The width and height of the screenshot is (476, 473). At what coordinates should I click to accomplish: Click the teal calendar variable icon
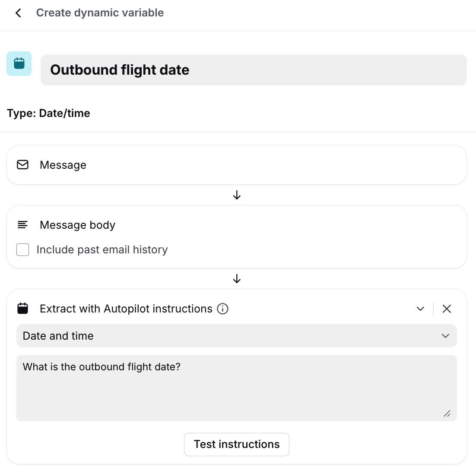pyautogui.click(x=19, y=63)
